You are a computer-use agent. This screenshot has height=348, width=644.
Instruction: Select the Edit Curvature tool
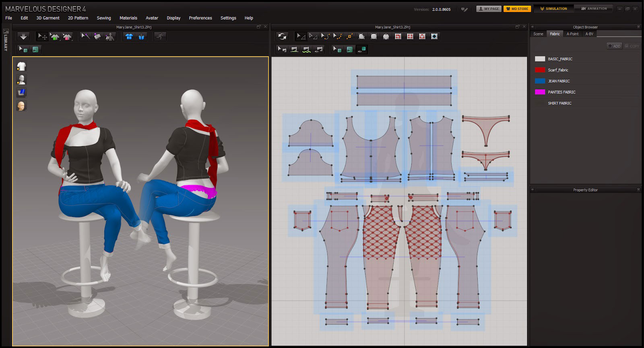coord(326,37)
